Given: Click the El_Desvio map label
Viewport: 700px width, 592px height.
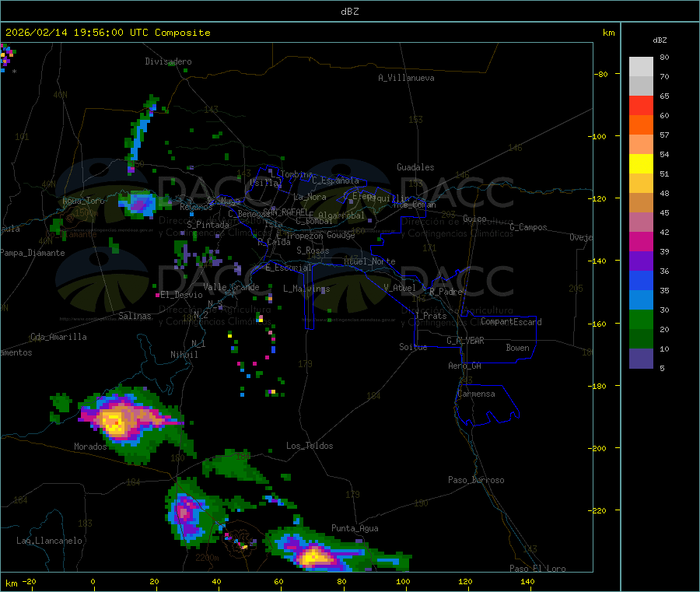Looking at the screenshot, I should tap(181, 295).
